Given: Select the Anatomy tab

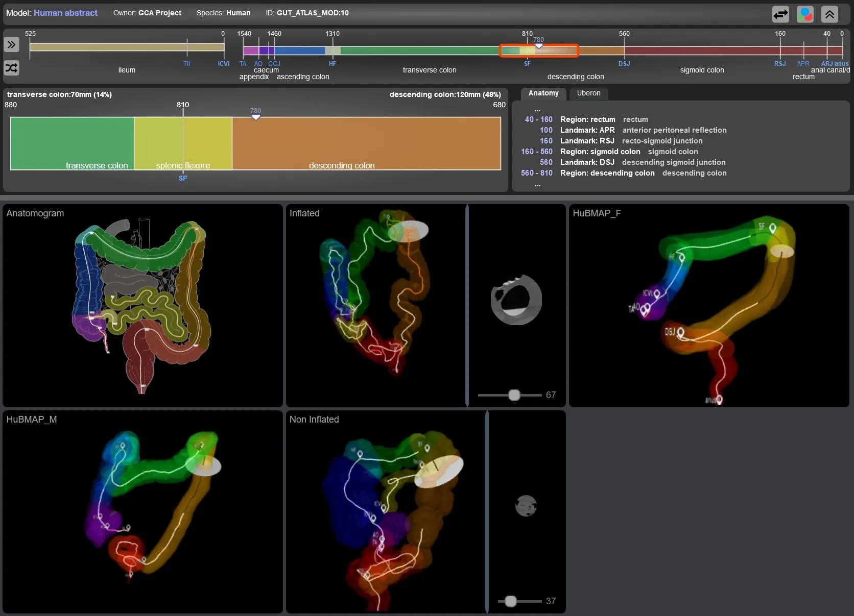Looking at the screenshot, I should click(543, 93).
